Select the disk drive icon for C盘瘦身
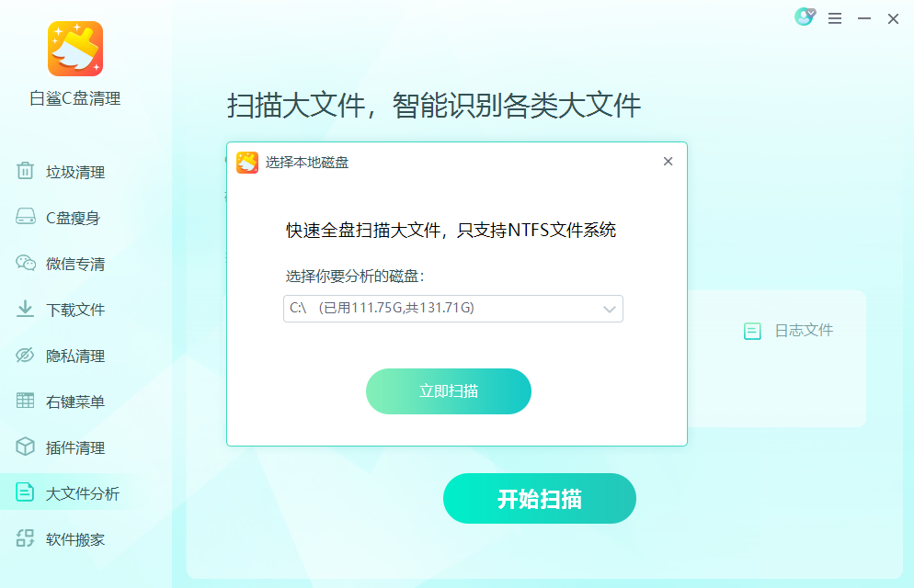Viewport: 914px width, 588px height. click(25, 217)
